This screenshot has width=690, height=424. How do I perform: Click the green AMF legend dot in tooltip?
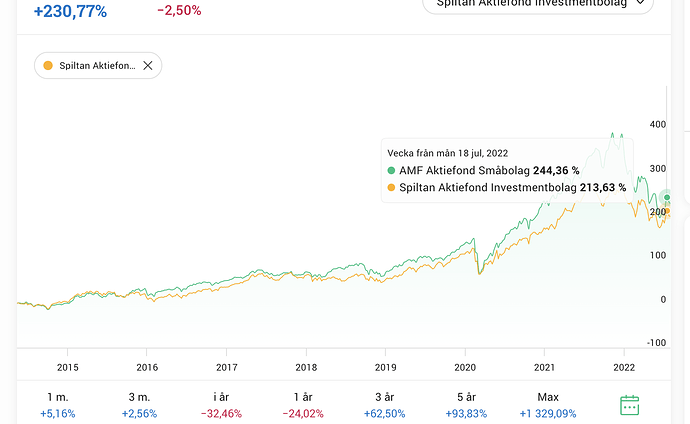coord(391,170)
